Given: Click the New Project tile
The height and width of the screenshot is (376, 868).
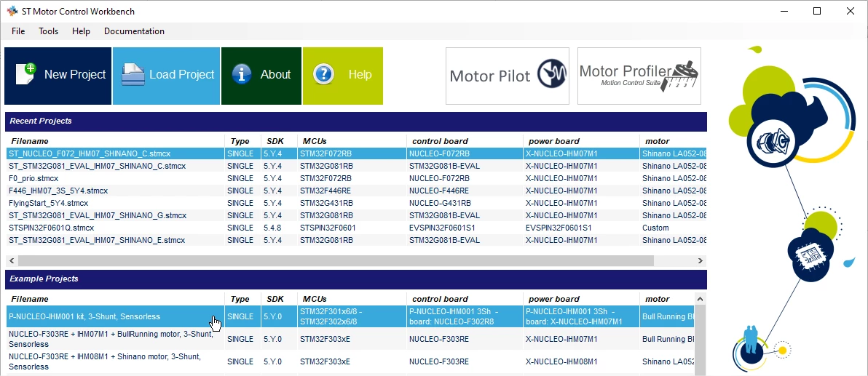Looking at the screenshot, I should (x=58, y=76).
